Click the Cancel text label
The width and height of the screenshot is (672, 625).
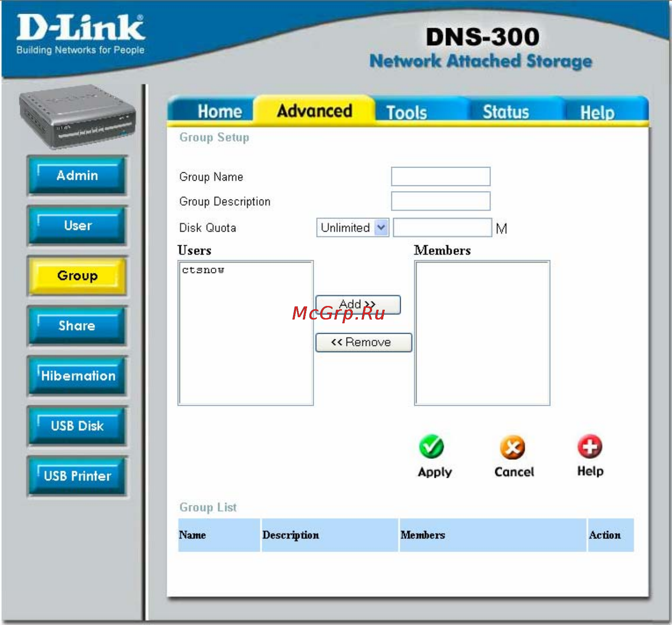[514, 472]
